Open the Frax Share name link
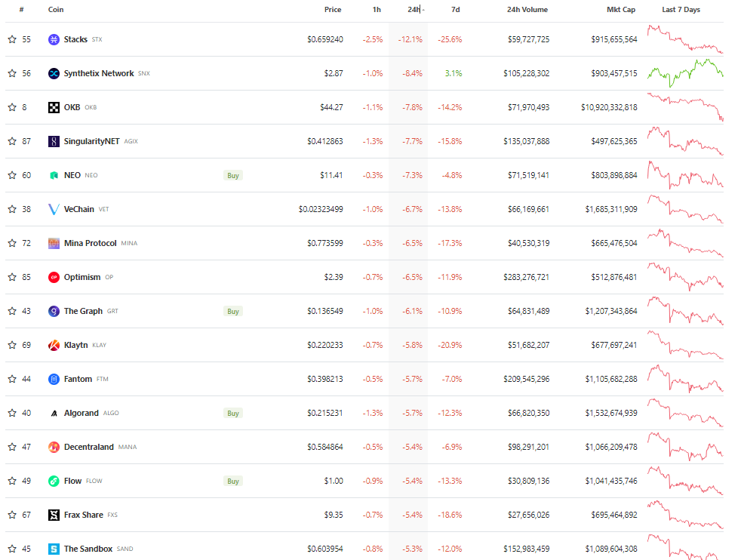Viewport: 741px width, 560px height. [84, 515]
